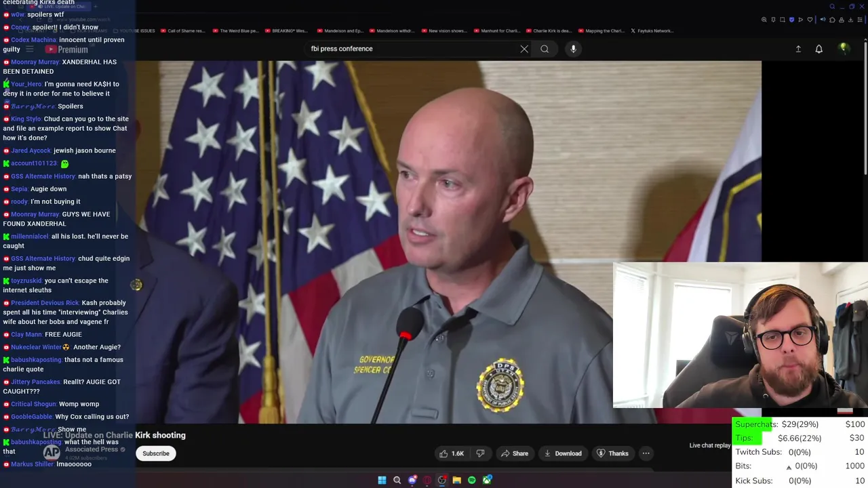
Task: Open Xbox app from the taskbar
Action: point(486,480)
